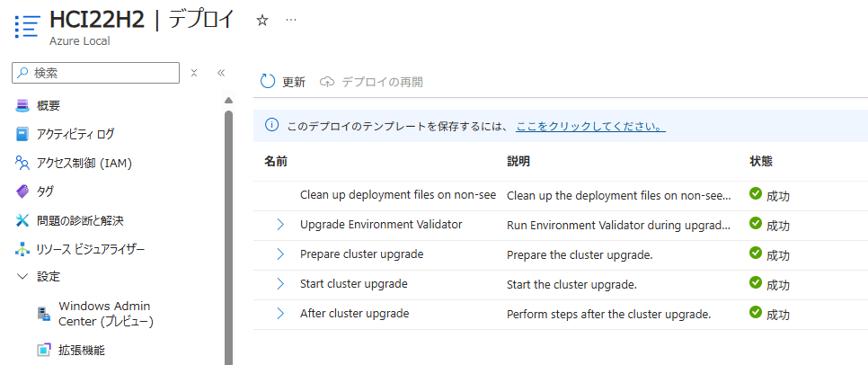Image resolution: width=868 pixels, height=365 pixels.
Task: Focus the 検索 search input field
Action: point(96,73)
